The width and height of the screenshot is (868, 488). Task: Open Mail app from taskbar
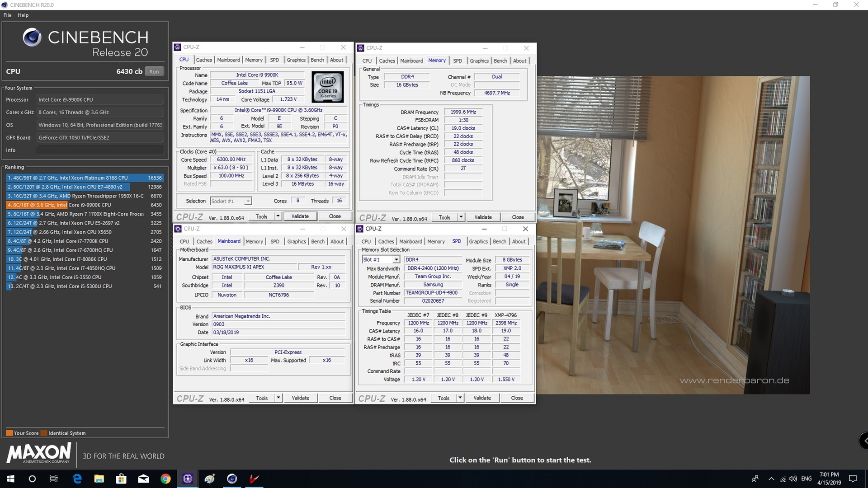[143, 479]
